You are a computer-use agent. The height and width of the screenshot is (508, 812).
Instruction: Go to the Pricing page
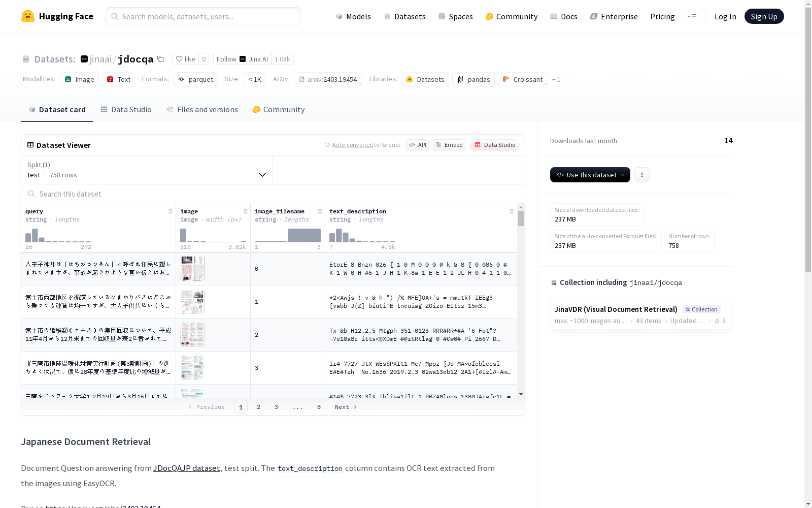coord(662,16)
